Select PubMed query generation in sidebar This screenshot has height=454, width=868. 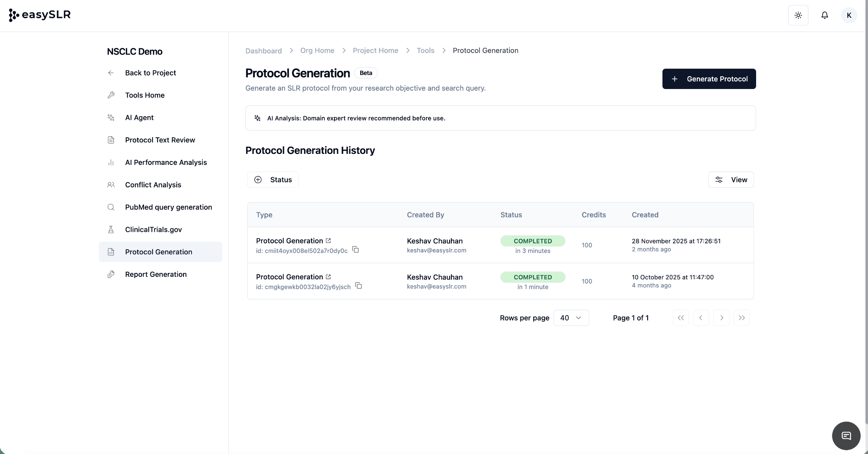click(x=168, y=207)
